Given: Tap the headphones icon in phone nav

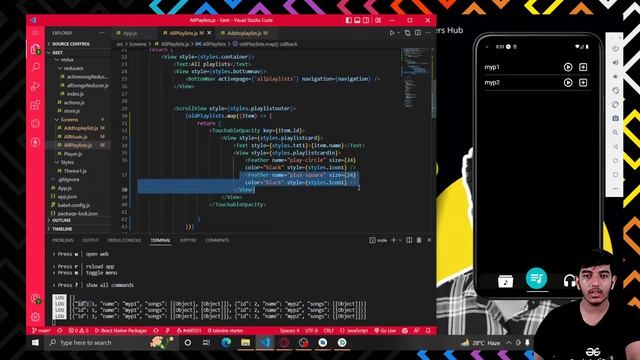Looking at the screenshot, I should 569,281.
